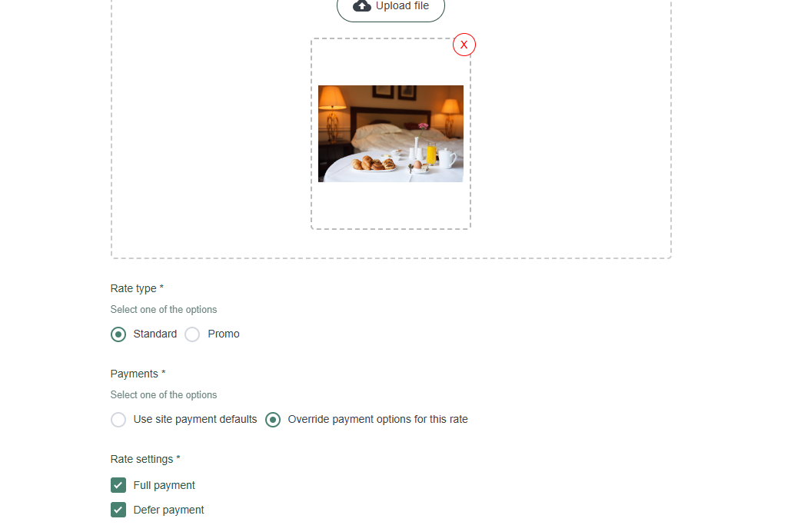The image size is (801, 532).
Task: Click the Promo label text
Action: tap(223, 334)
